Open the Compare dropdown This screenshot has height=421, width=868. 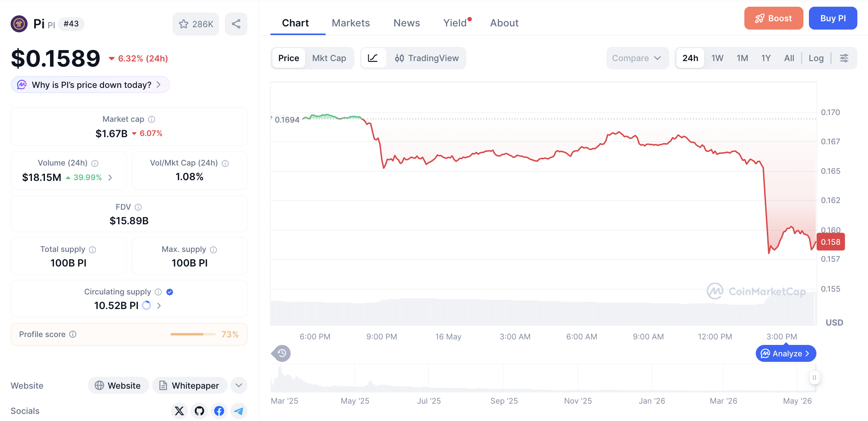click(x=637, y=58)
